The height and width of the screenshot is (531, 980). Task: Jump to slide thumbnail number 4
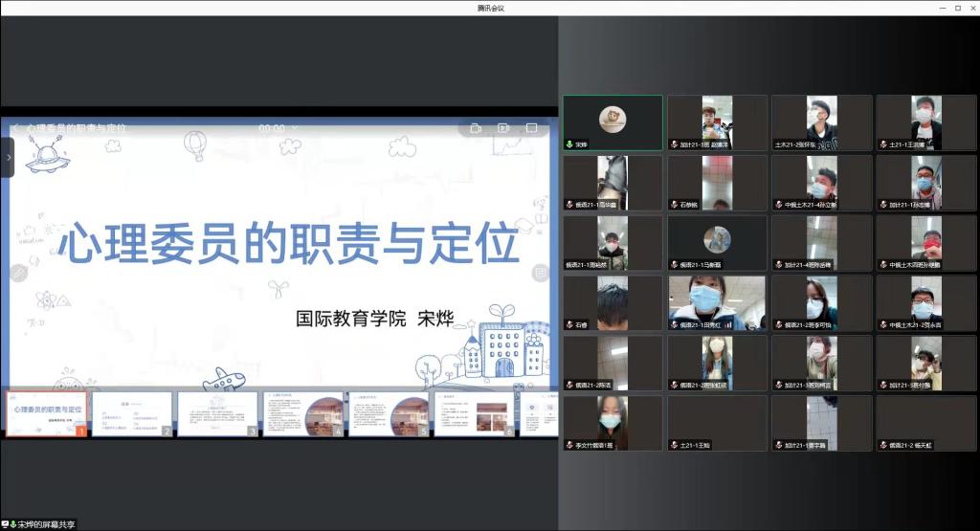point(303,414)
